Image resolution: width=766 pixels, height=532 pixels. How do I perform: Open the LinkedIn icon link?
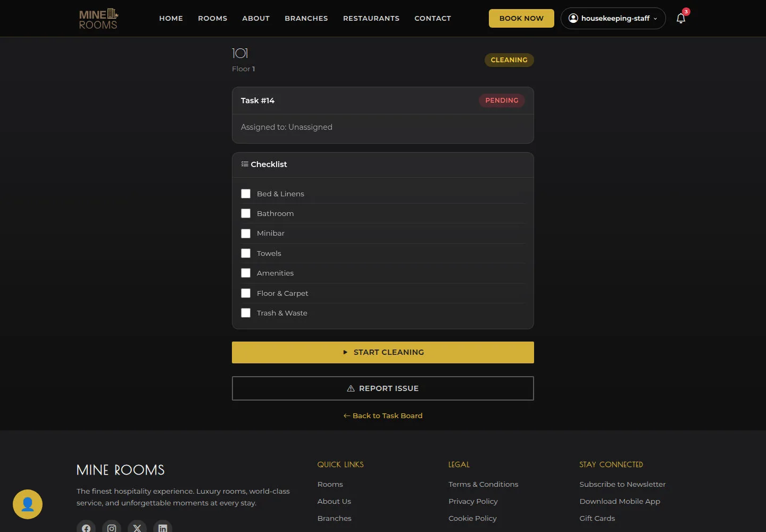click(163, 528)
